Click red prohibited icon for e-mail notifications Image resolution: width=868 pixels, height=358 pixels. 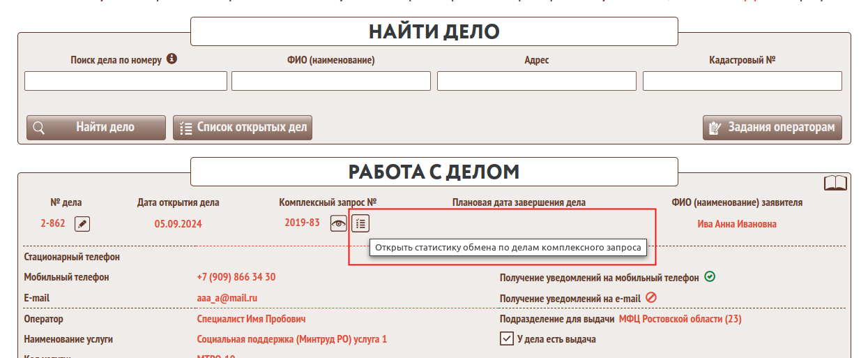651,298
